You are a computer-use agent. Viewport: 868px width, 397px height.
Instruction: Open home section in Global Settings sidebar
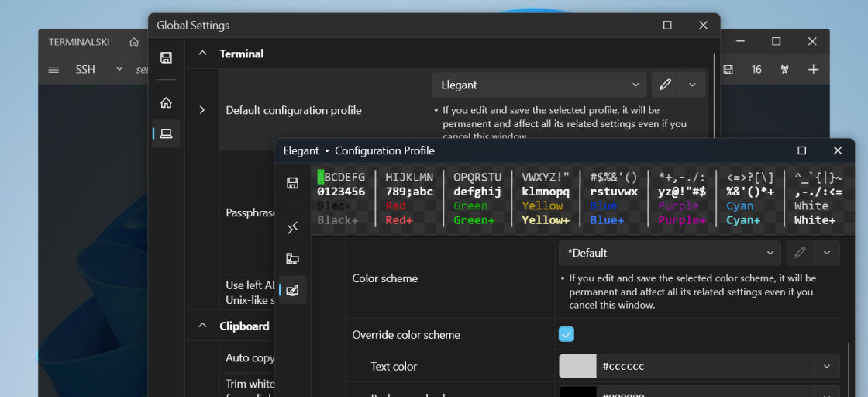166,102
